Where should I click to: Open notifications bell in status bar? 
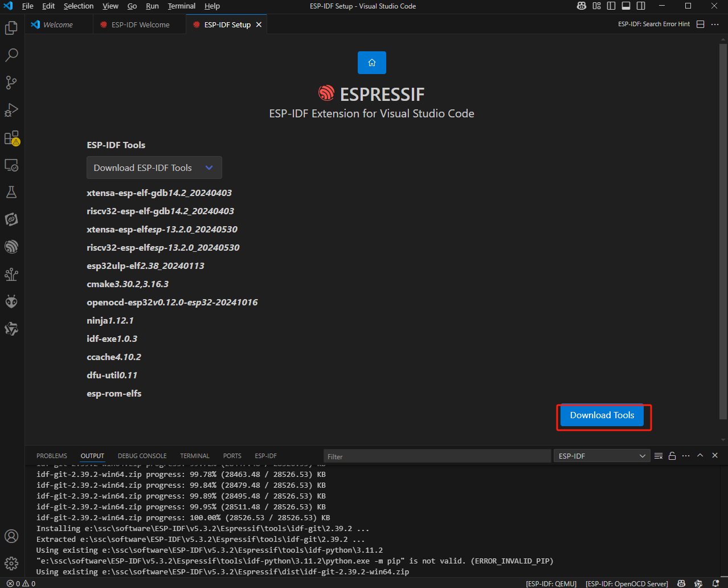[715, 583]
